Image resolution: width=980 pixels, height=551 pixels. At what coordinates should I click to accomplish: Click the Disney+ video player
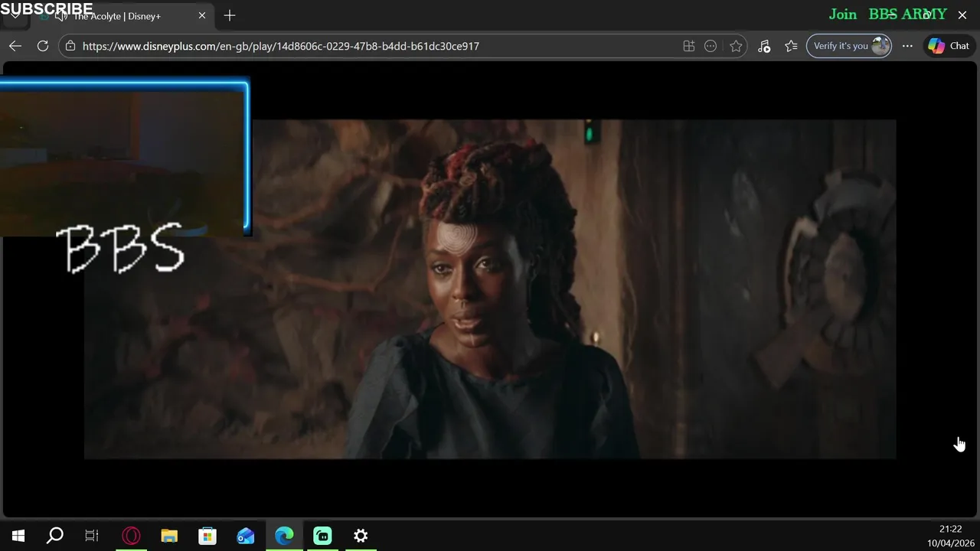(490, 289)
